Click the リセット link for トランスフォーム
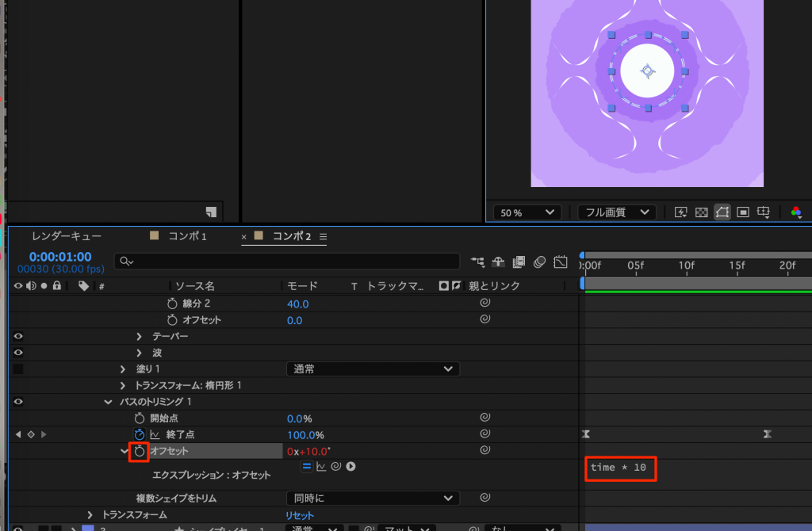This screenshot has width=812, height=531. (x=300, y=515)
